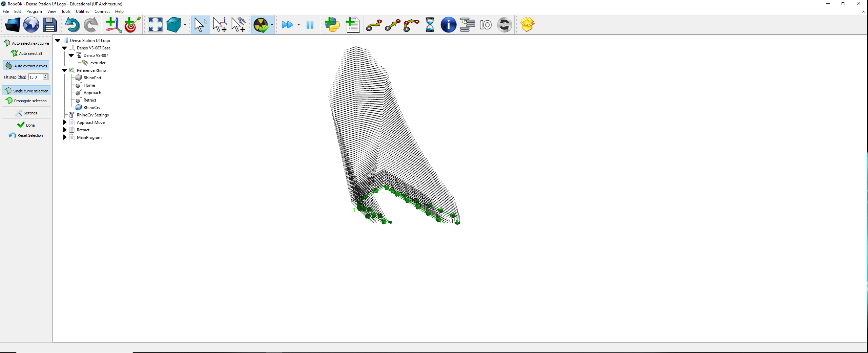This screenshot has width=868, height=353.
Task: Click the Add target icon
Action: 132,25
